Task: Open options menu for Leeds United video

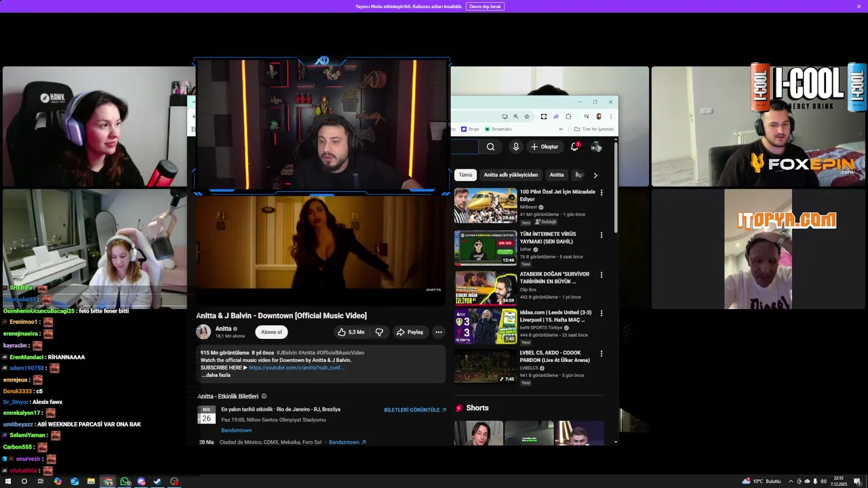Action: pyautogui.click(x=601, y=313)
